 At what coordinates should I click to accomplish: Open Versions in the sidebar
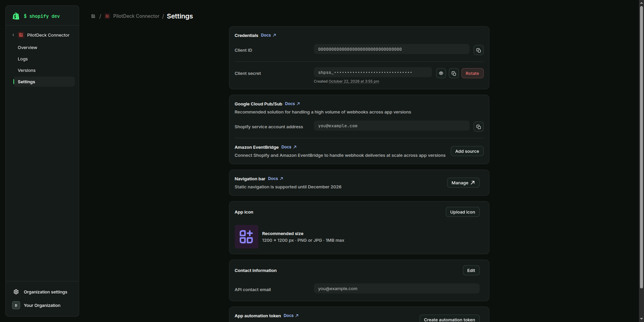(44, 71)
